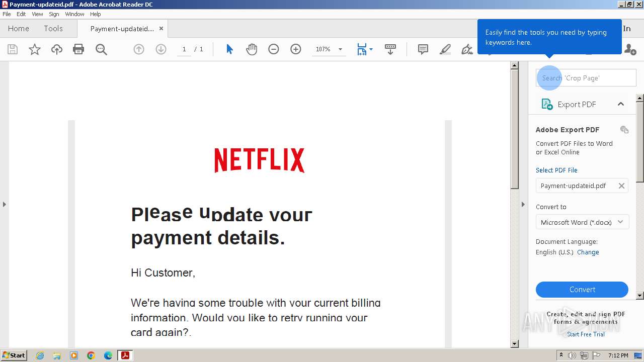The width and height of the screenshot is (644, 362).
Task: Open the Sign menu
Action: (x=54, y=14)
